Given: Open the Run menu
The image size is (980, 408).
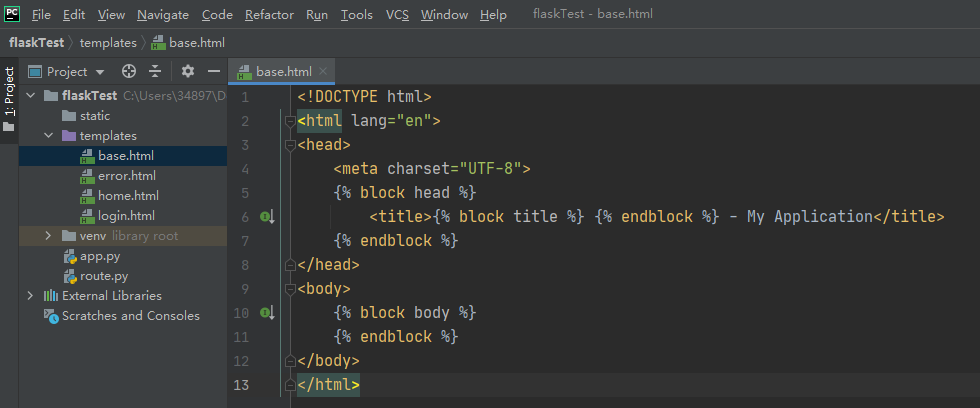Looking at the screenshot, I should (317, 14).
